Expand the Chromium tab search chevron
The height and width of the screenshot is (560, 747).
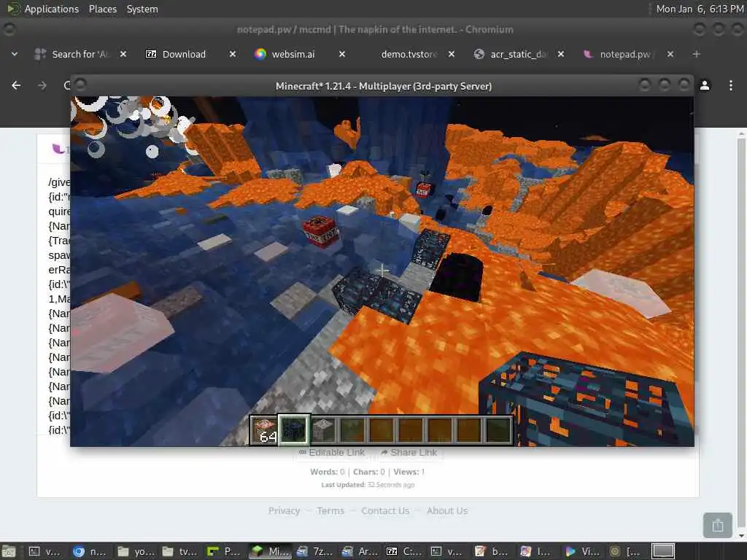click(x=15, y=54)
